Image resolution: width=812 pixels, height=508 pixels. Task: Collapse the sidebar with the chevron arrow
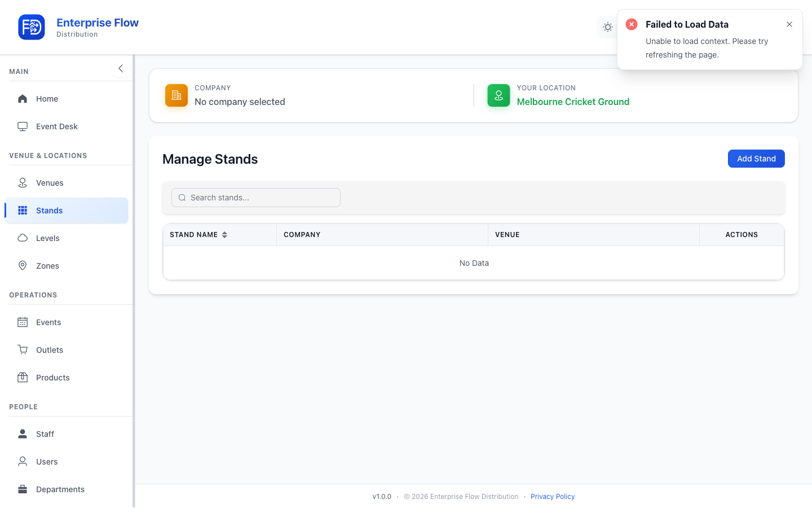(121, 68)
